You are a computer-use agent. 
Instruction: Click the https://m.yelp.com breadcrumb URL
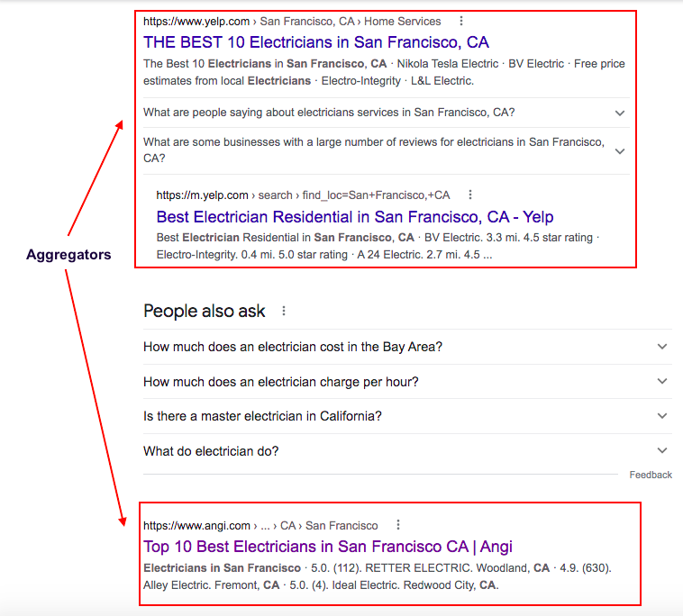(x=202, y=195)
